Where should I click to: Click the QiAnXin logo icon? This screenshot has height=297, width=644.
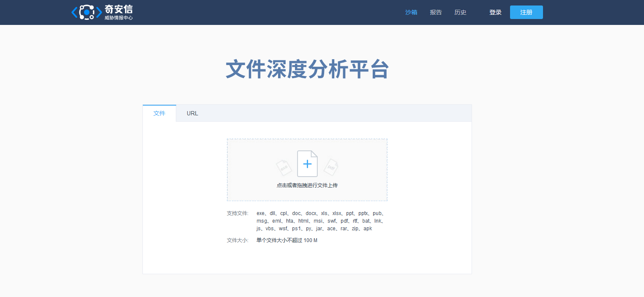click(87, 12)
